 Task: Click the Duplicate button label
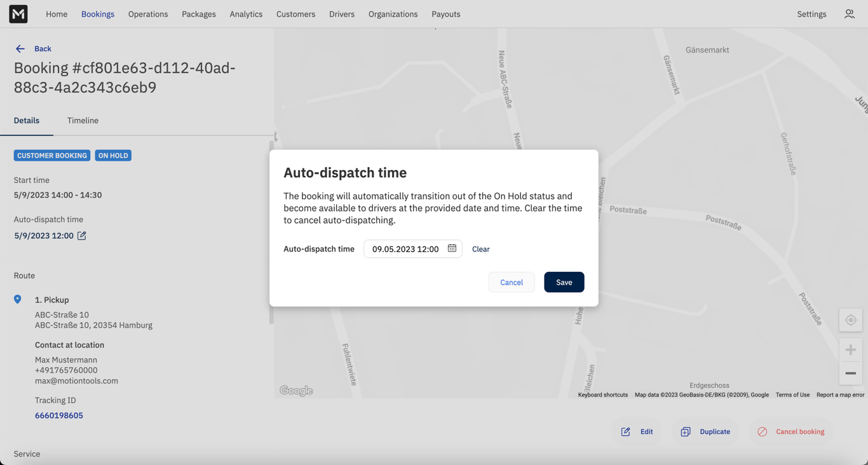(x=715, y=432)
